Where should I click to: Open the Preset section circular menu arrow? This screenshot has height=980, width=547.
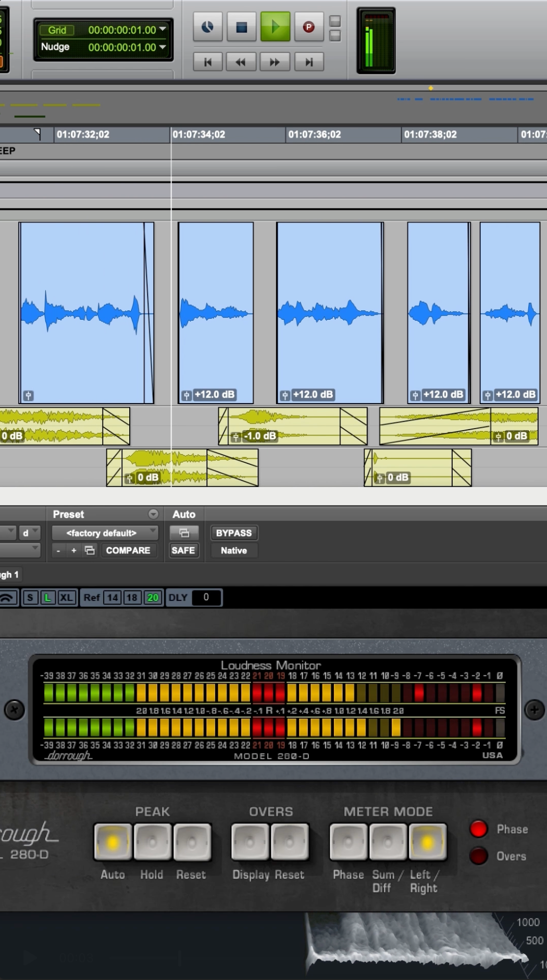click(153, 514)
